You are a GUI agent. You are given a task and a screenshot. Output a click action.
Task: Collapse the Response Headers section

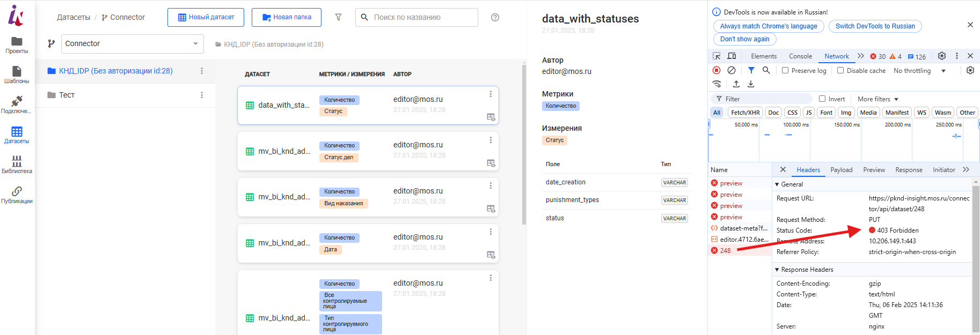[x=777, y=270]
